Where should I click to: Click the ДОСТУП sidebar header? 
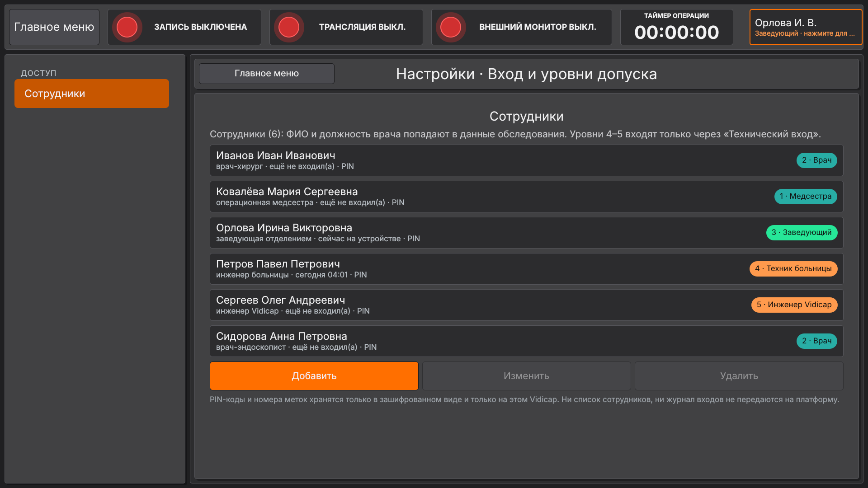coord(39,73)
